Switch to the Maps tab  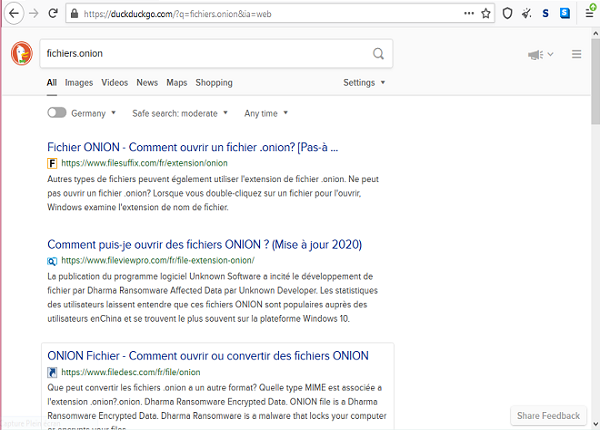[177, 83]
